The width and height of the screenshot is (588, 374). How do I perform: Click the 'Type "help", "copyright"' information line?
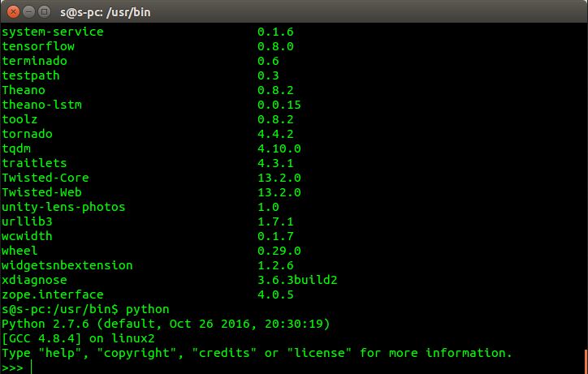pos(257,354)
